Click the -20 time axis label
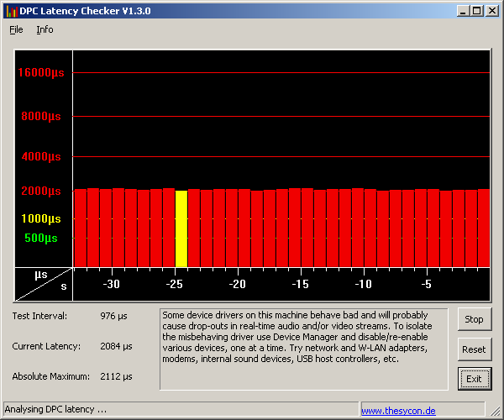The image size is (504, 420). point(237,284)
